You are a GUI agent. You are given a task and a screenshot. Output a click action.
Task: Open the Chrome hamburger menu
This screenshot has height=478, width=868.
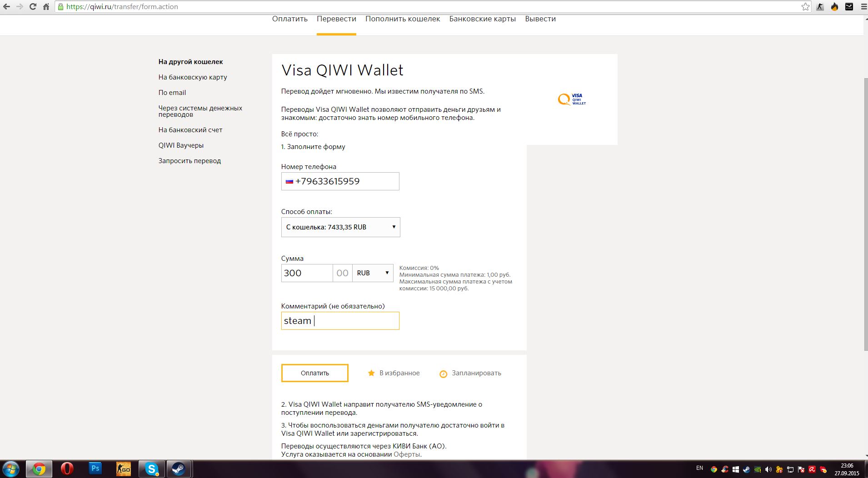point(863,6)
